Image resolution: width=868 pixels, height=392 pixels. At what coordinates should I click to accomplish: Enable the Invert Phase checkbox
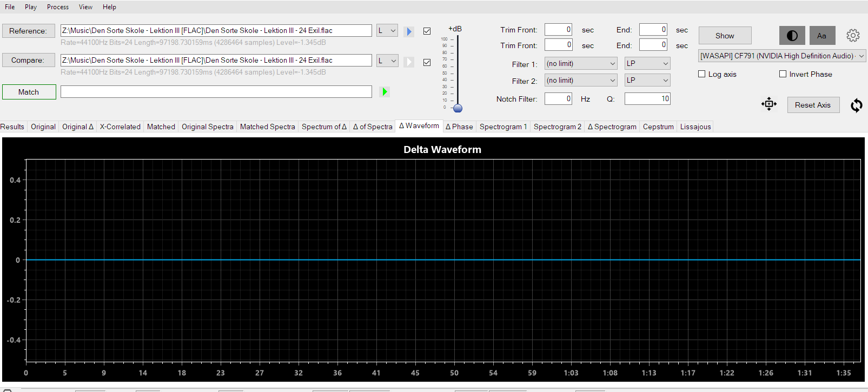click(x=783, y=74)
